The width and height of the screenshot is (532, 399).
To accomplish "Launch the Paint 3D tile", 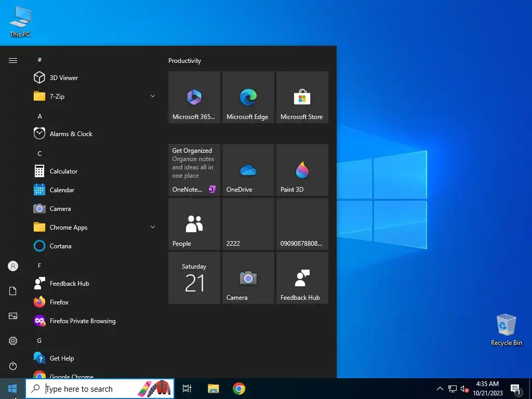I will pos(302,170).
